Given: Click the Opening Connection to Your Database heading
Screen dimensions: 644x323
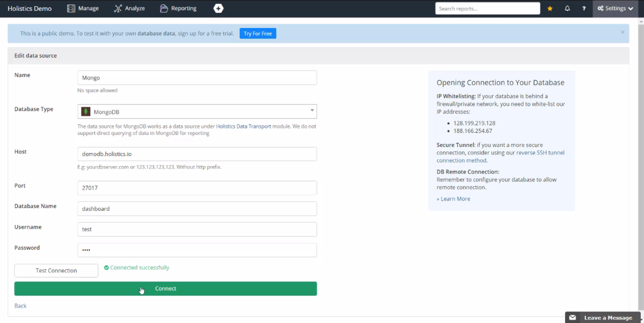Looking at the screenshot, I should [500, 83].
